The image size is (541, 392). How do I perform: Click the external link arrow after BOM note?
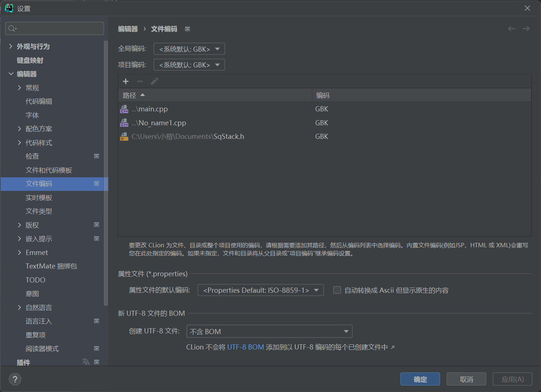click(x=393, y=347)
